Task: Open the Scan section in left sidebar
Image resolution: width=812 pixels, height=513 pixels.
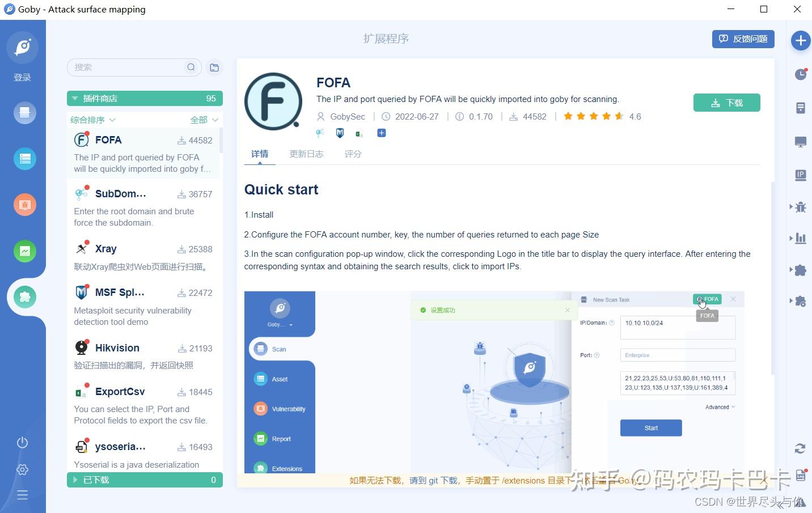Action: 25,112
